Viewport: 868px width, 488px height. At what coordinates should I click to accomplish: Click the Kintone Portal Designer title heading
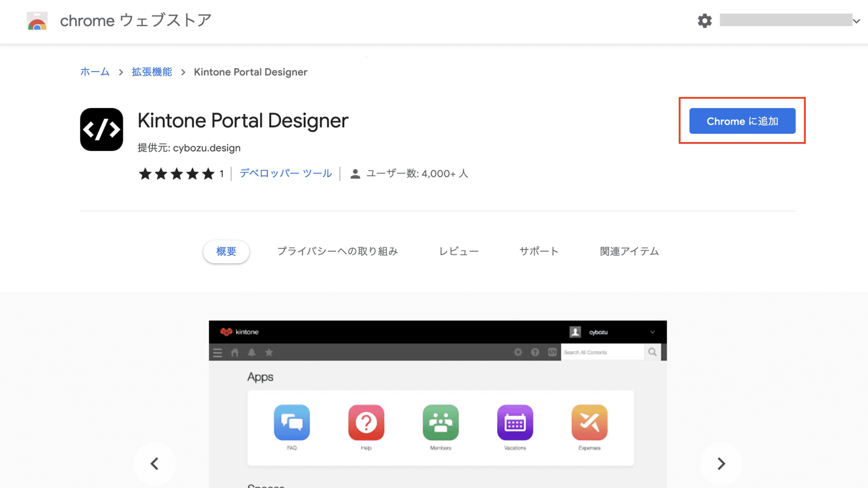click(243, 121)
